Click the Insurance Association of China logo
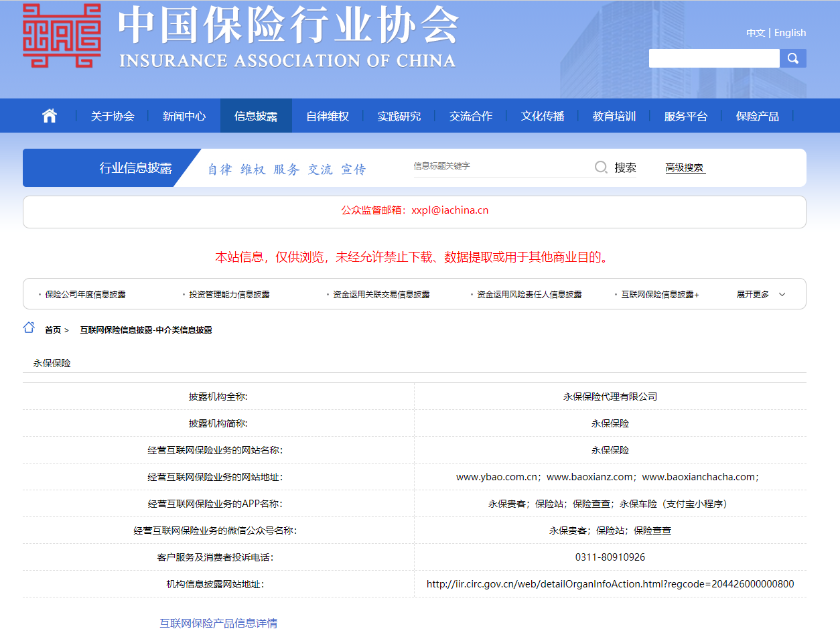This screenshot has height=637, width=840. [x=62, y=36]
